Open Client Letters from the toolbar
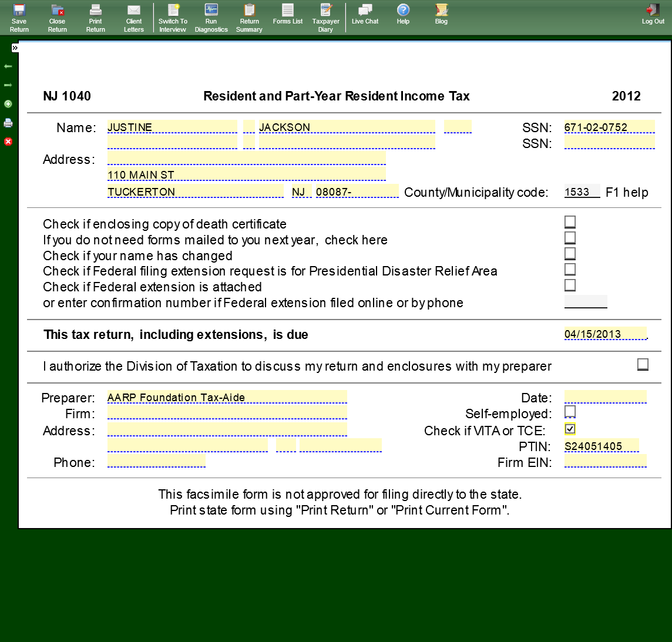The image size is (672, 642). [134, 18]
